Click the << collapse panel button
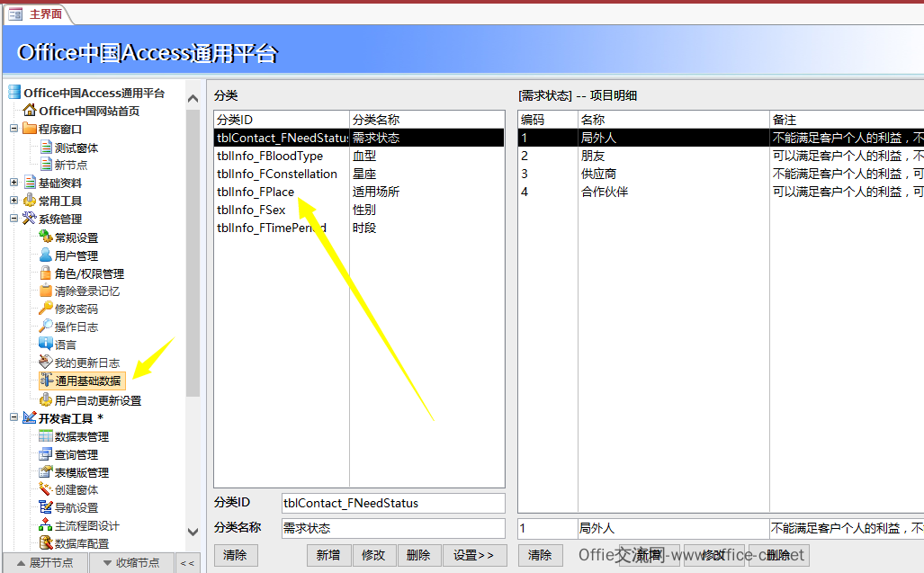The image size is (924, 573). click(x=187, y=563)
